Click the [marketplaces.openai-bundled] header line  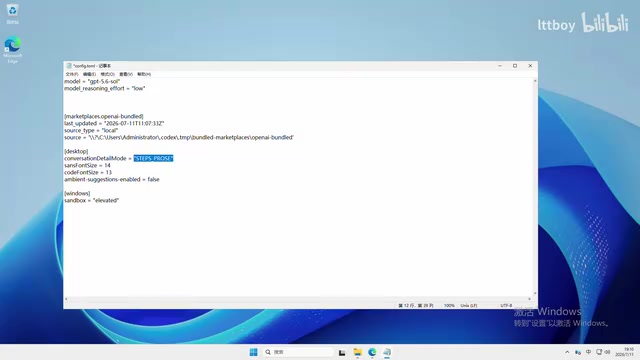pyautogui.click(x=104, y=116)
